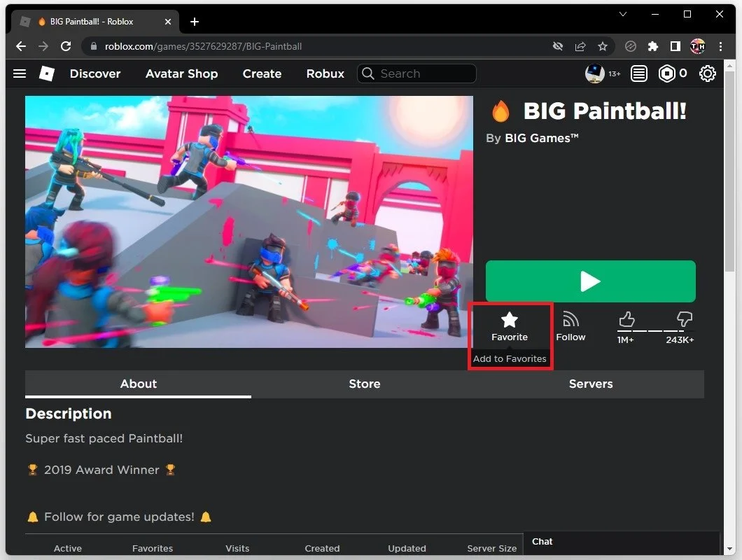Open the Robux menu item
This screenshot has width=742, height=560.
point(325,73)
